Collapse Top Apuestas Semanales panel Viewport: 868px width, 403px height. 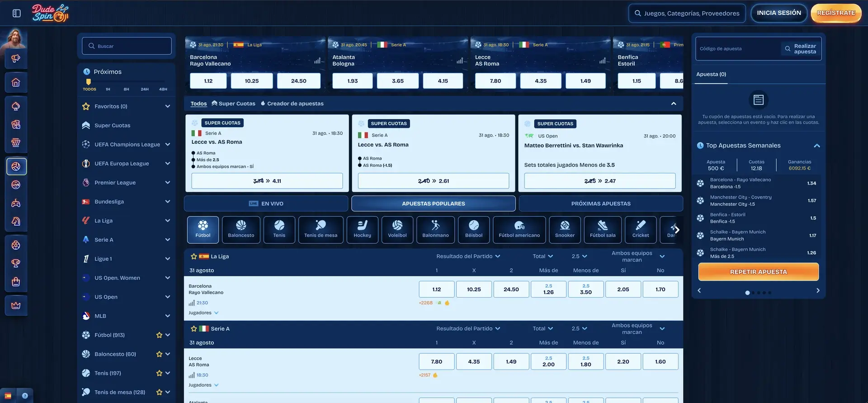click(x=817, y=146)
